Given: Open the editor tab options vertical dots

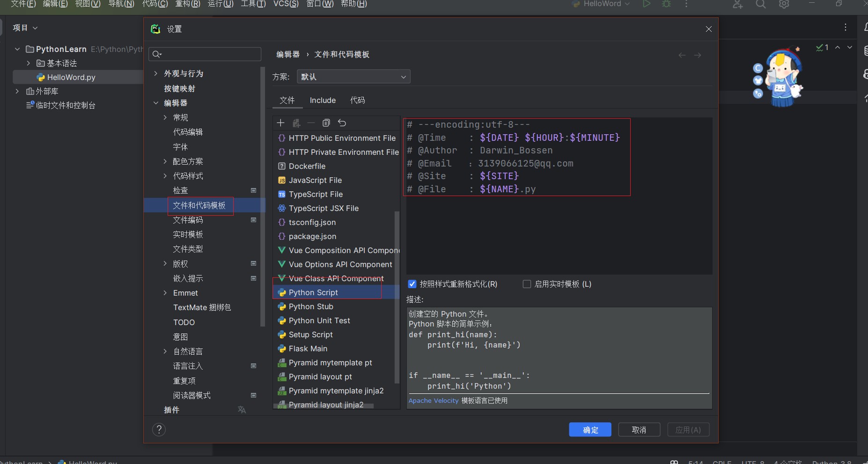Looking at the screenshot, I should pos(846,27).
